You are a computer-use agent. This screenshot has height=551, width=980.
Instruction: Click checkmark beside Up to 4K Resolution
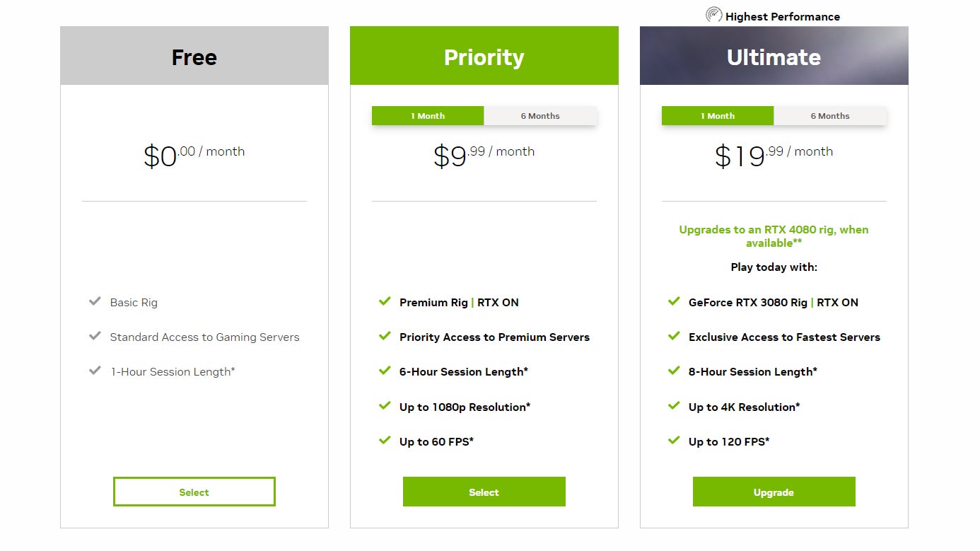[x=674, y=406]
